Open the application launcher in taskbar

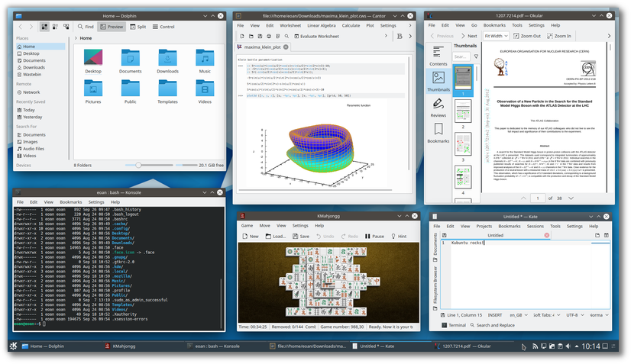click(x=13, y=346)
